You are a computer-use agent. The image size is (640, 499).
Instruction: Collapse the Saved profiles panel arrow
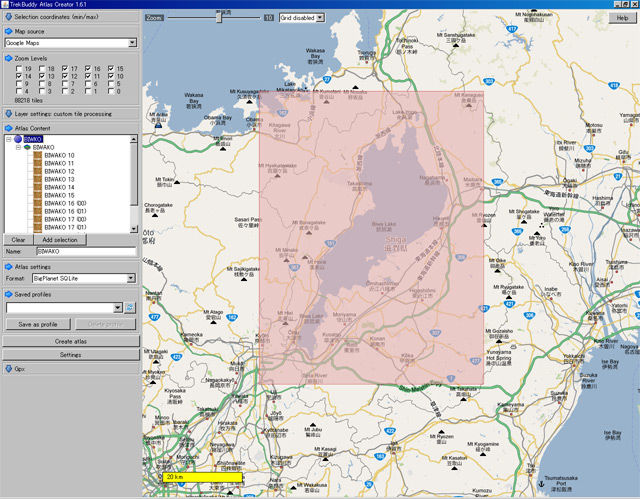(8, 294)
